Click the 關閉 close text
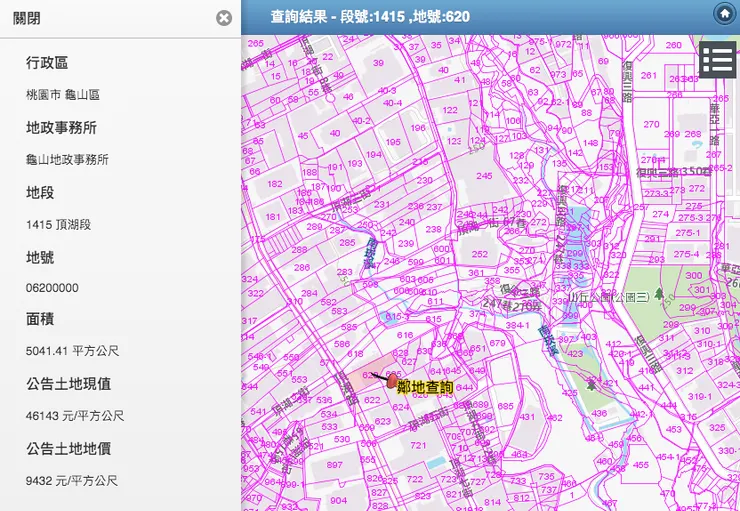This screenshot has width=740, height=511. (27, 18)
